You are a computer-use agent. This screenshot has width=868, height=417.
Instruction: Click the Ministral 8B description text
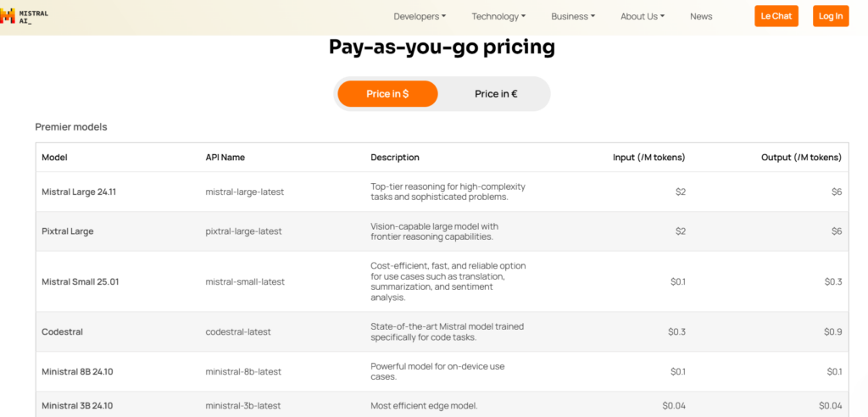pos(437,371)
